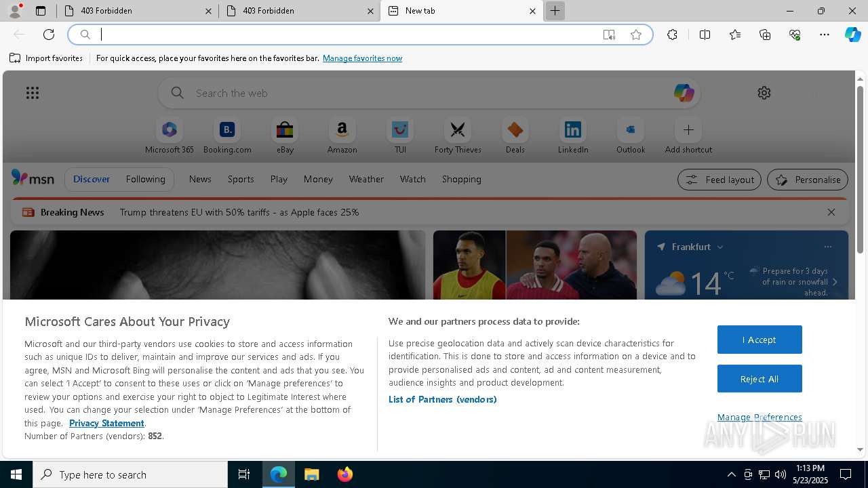868x488 pixels.
Task: Open the Deals shortcut
Action: [515, 136]
